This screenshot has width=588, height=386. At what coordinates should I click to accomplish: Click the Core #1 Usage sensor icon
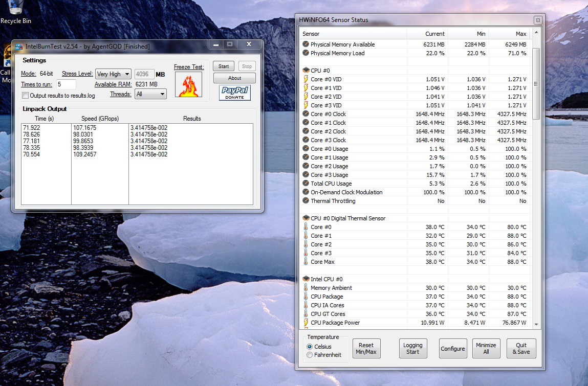(306, 157)
